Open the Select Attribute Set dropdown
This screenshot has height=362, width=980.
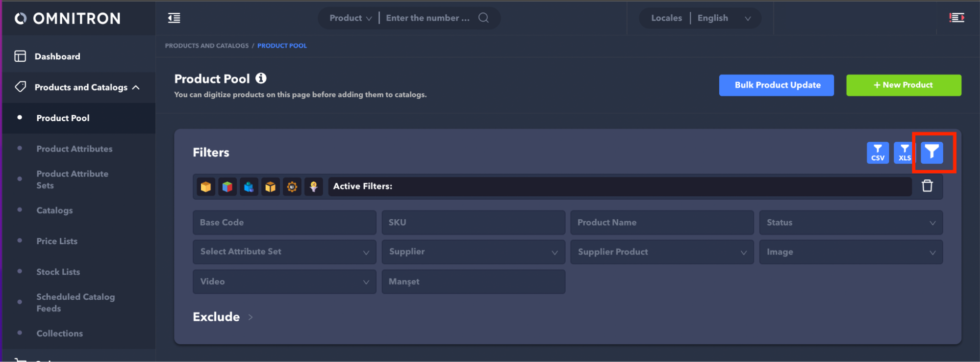point(284,252)
